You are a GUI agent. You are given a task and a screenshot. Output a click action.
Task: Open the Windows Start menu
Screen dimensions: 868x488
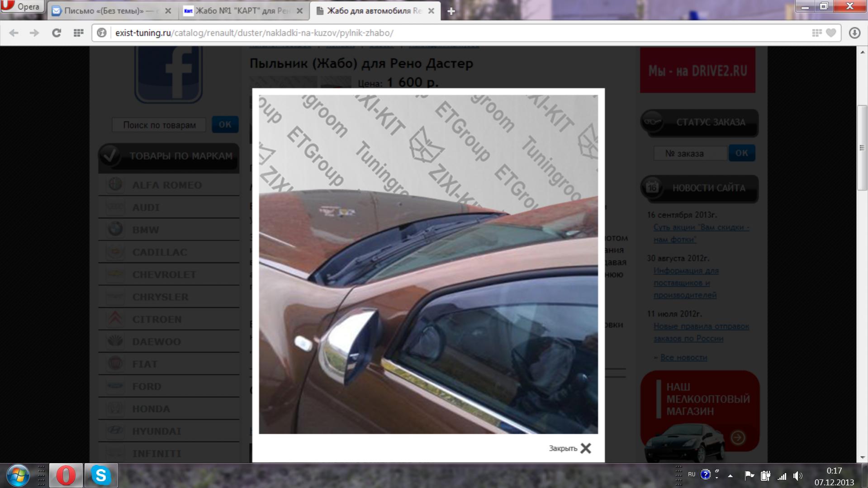pyautogui.click(x=18, y=475)
